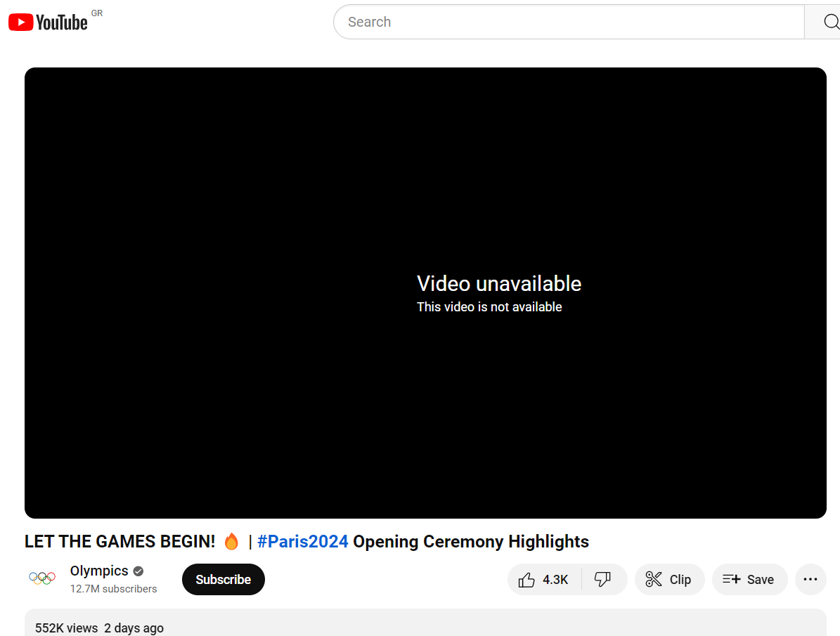Image resolution: width=840 pixels, height=636 pixels.
Task: Click the 'Opening Ceremony Highlights' title text
Action: [x=470, y=542]
